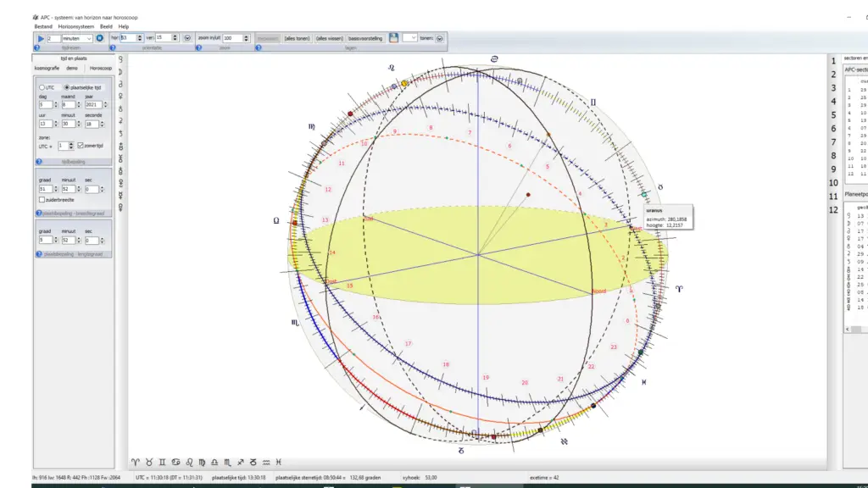Click the (alles tonen) button
The width and height of the screenshot is (868, 488).
tap(298, 38)
